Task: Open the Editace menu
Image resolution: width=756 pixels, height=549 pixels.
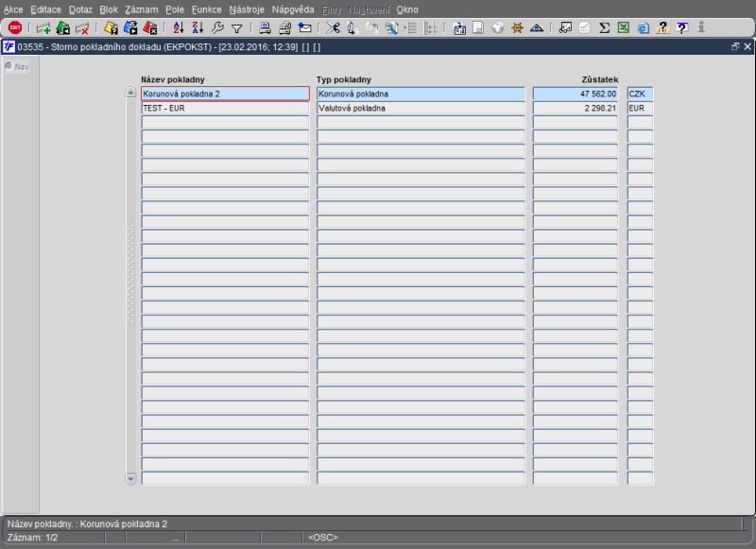Action: (x=45, y=9)
